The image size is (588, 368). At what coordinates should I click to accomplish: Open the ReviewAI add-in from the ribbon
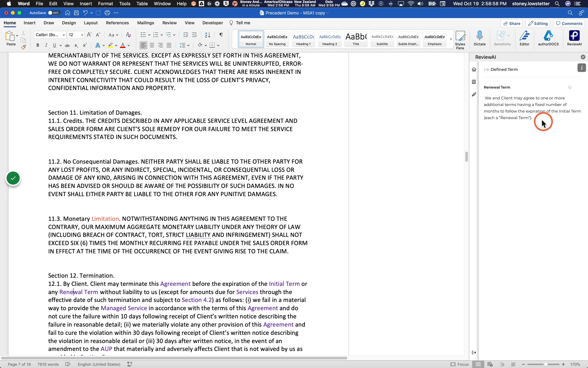(x=574, y=38)
